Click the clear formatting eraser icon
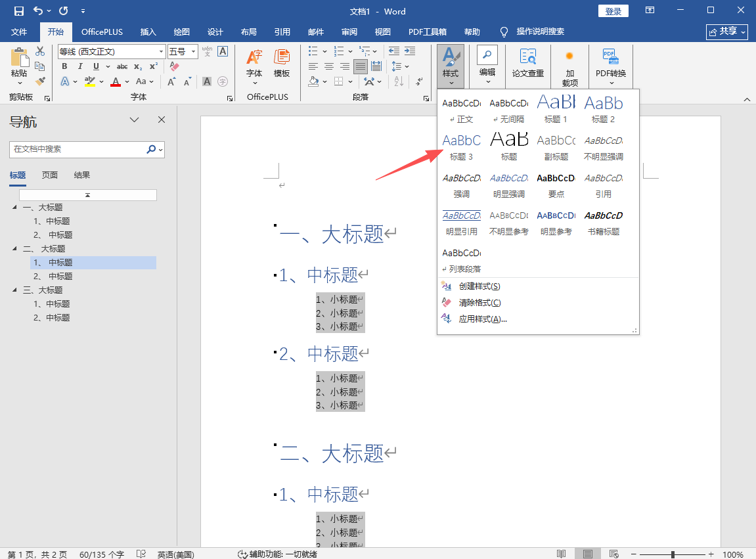756x559 pixels. 174,66
